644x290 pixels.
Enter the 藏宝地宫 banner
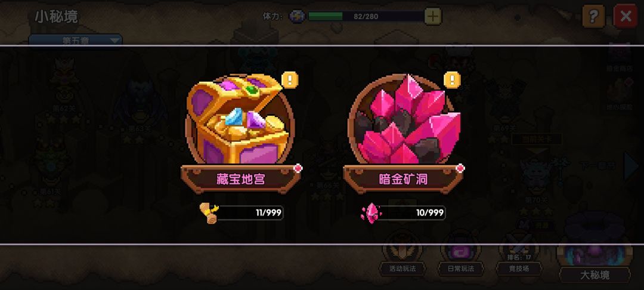[x=241, y=179]
